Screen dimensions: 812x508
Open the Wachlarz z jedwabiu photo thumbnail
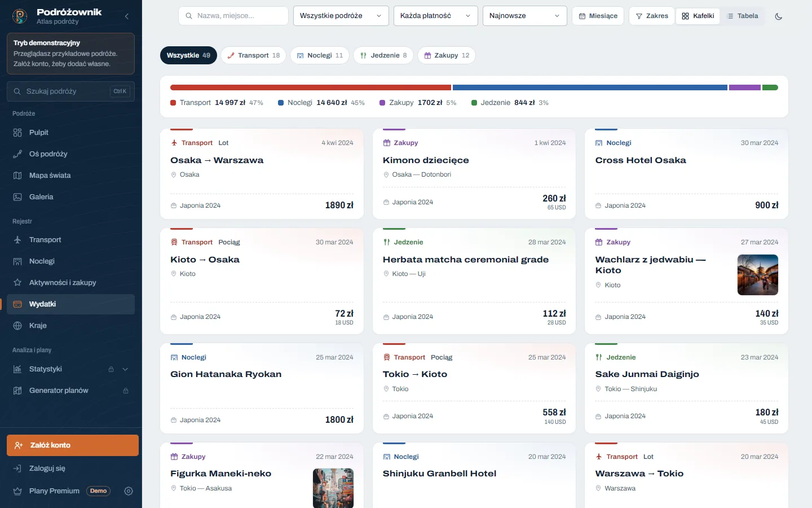point(758,275)
